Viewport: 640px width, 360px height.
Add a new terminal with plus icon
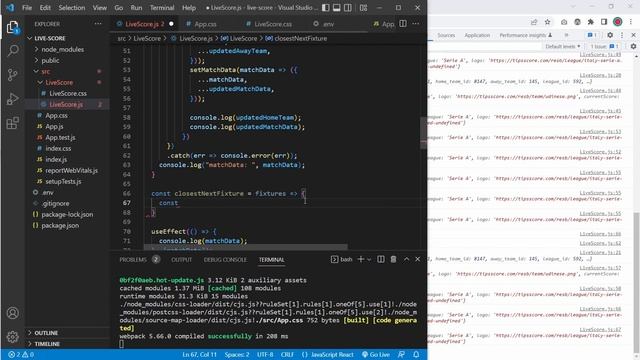[x=360, y=259]
